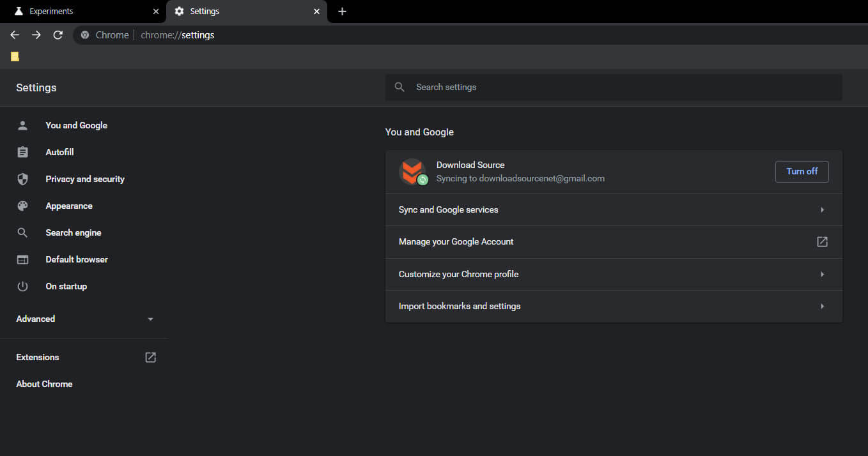Click Import bookmarks and settings text
Screen dimensions: 868x456
(x=460, y=306)
